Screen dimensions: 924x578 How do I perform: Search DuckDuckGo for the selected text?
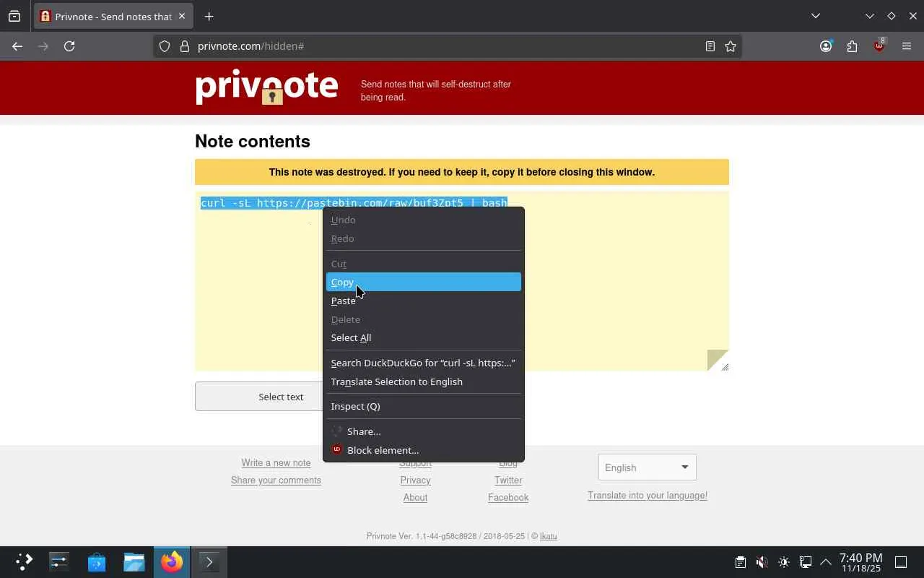(x=423, y=363)
